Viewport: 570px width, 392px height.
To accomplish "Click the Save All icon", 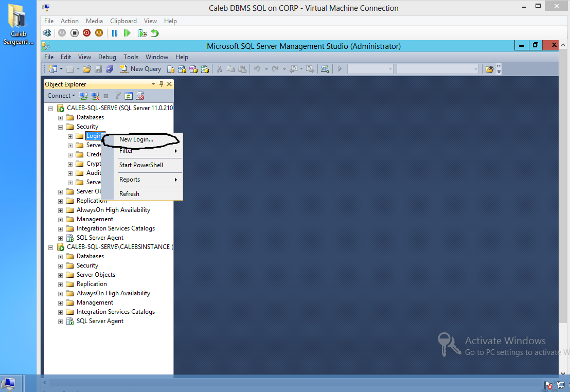I will 110,69.
